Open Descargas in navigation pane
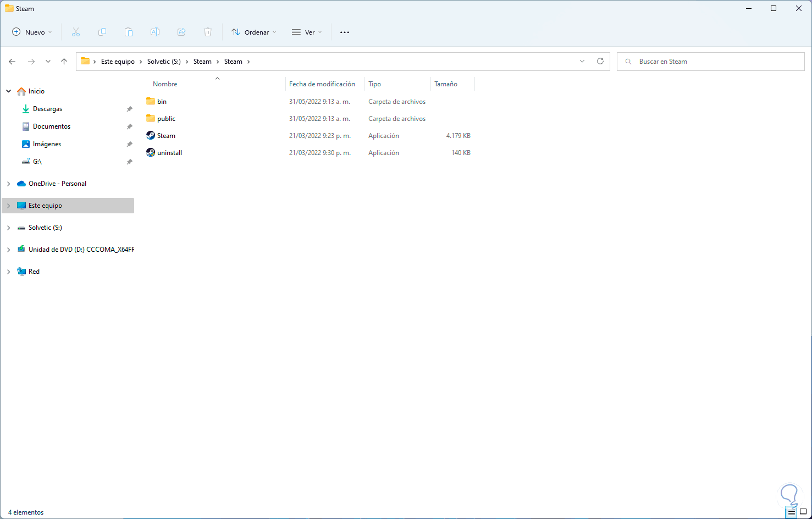 tap(47, 109)
